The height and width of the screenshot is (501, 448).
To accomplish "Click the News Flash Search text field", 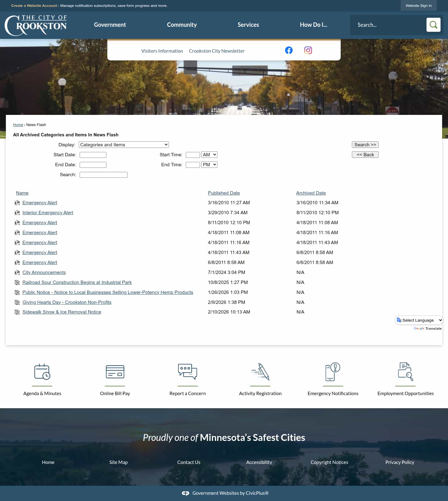I will point(104,175).
